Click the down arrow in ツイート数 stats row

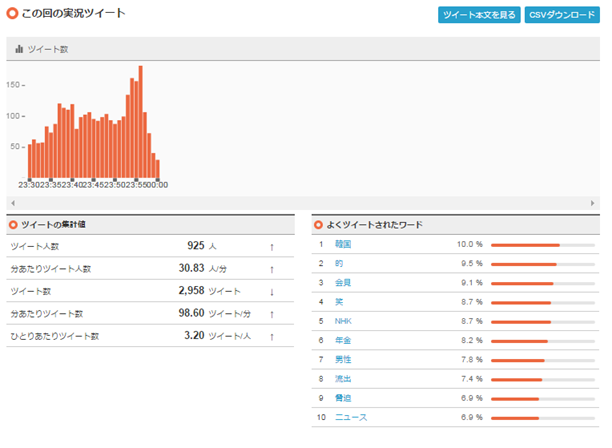tap(272, 292)
